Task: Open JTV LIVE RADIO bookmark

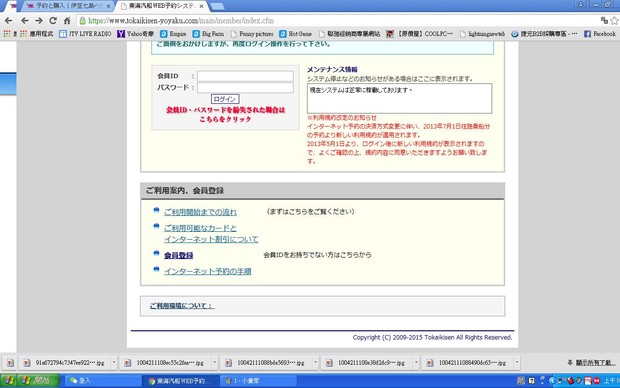Action: point(85,34)
